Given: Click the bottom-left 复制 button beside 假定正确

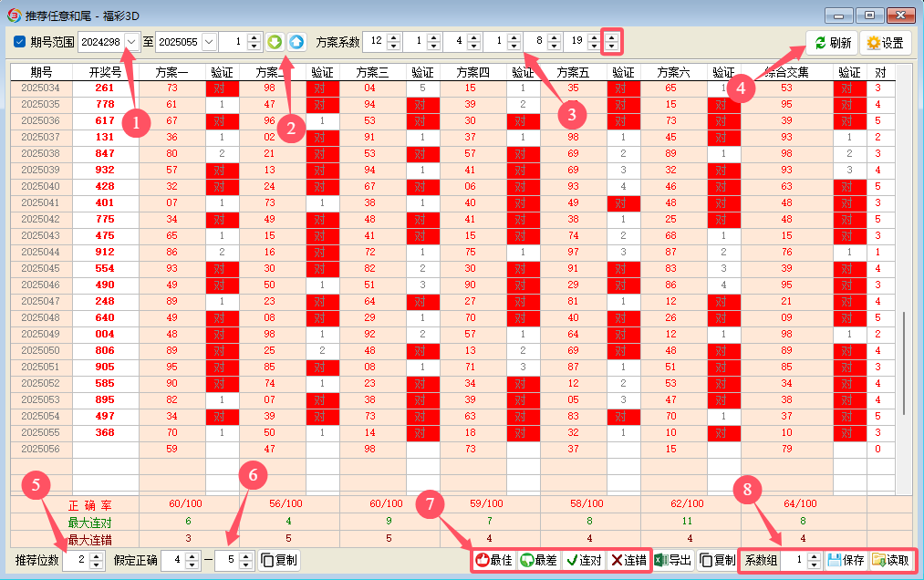Looking at the screenshot, I should click(279, 561).
